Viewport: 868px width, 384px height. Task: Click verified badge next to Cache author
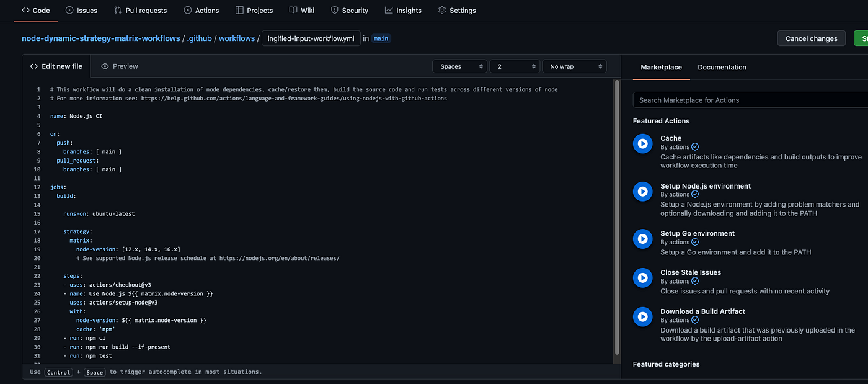[695, 147]
